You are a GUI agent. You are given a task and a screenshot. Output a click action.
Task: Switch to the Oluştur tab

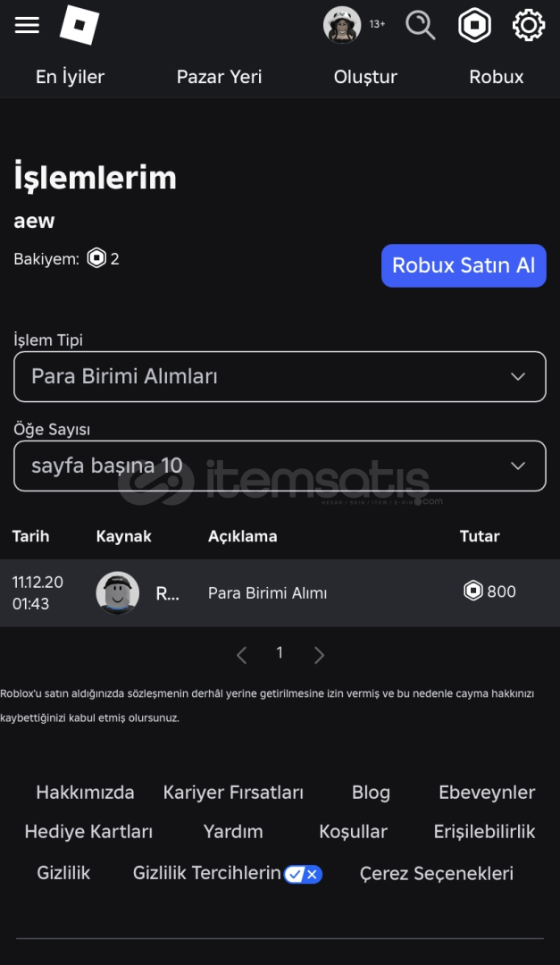pos(365,77)
